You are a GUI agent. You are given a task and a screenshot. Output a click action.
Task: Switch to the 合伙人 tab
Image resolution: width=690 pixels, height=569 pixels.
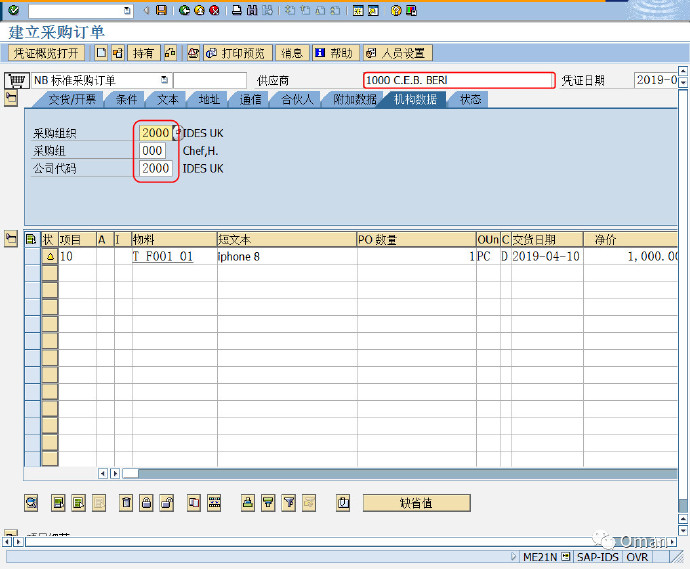[297, 99]
